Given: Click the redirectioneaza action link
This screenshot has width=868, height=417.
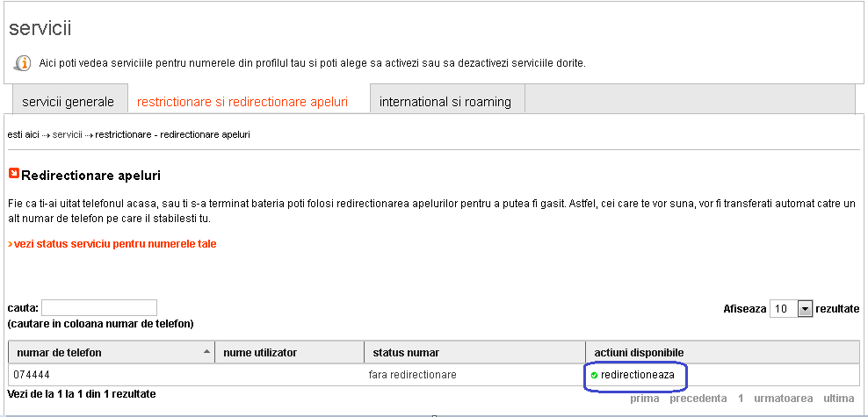Looking at the screenshot, I should [x=637, y=375].
